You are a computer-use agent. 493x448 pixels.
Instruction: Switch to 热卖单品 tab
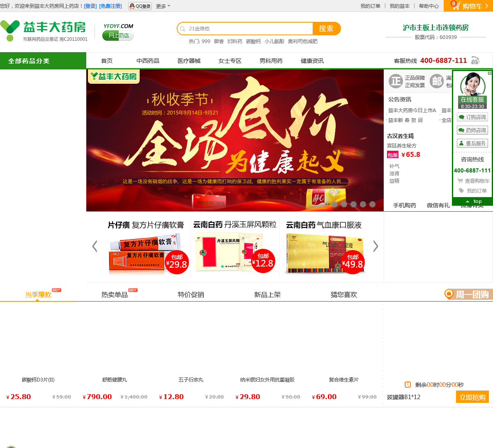pos(115,294)
